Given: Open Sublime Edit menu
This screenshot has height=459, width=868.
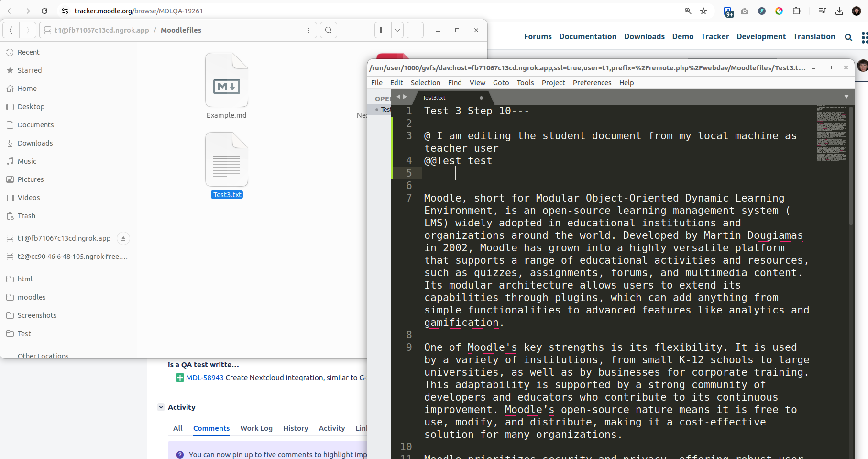Looking at the screenshot, I should (x=396, y=83).
